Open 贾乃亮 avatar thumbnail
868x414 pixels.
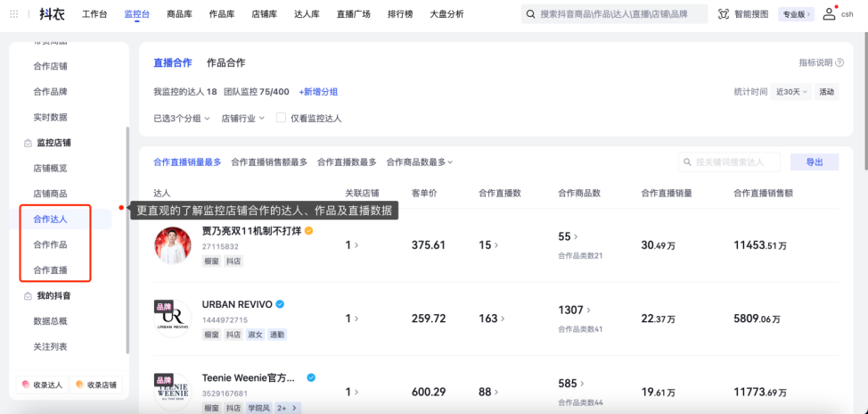(x=173, y=245)
